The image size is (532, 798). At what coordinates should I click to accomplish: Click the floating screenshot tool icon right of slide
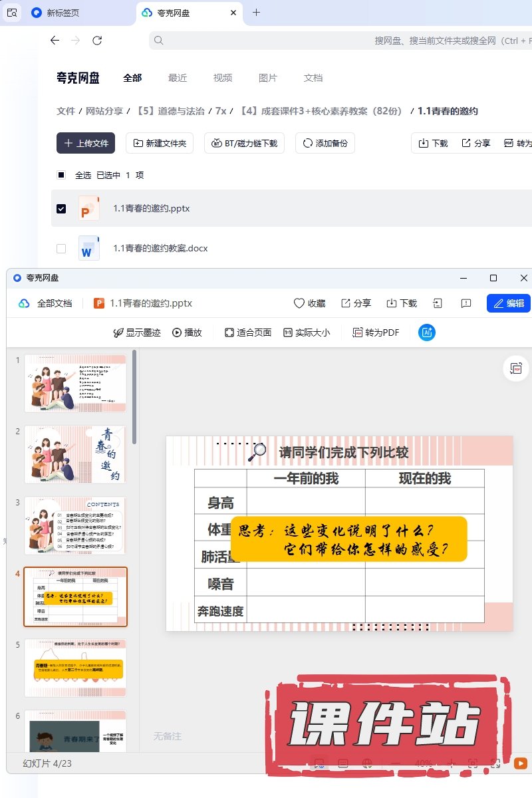[x=515, y=368]
